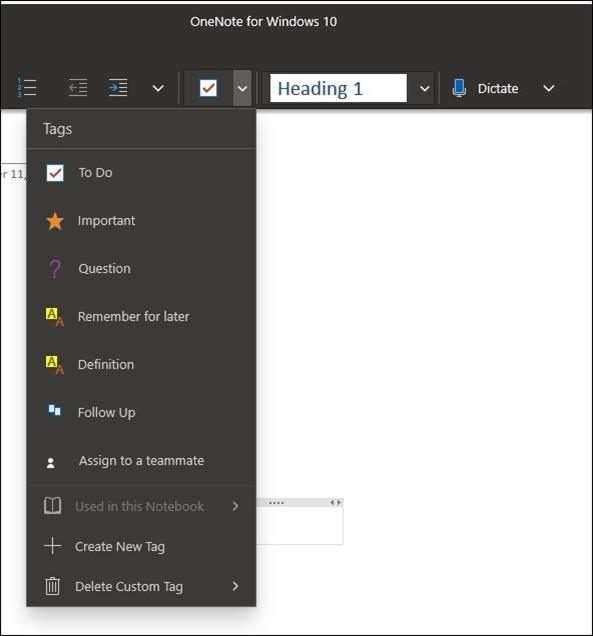Image resolution: width=593 pixels, height=636 pixels.
Task: Open the Dictate options chevron
Action: [x=548, y=88]
